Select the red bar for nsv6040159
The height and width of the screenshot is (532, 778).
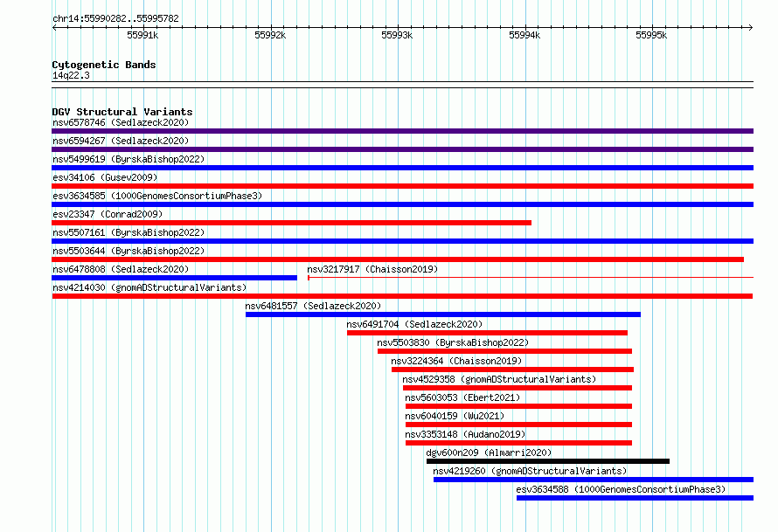[518, 425]
